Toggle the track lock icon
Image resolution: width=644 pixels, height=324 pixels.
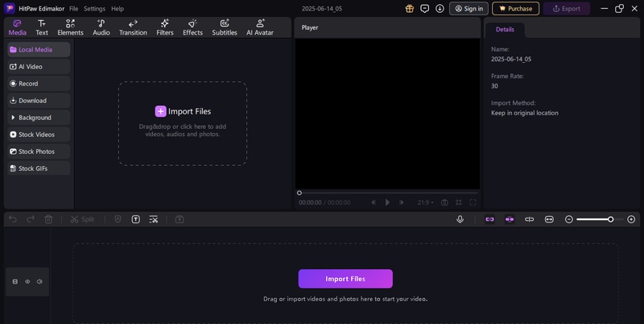[x=15, y=281]
